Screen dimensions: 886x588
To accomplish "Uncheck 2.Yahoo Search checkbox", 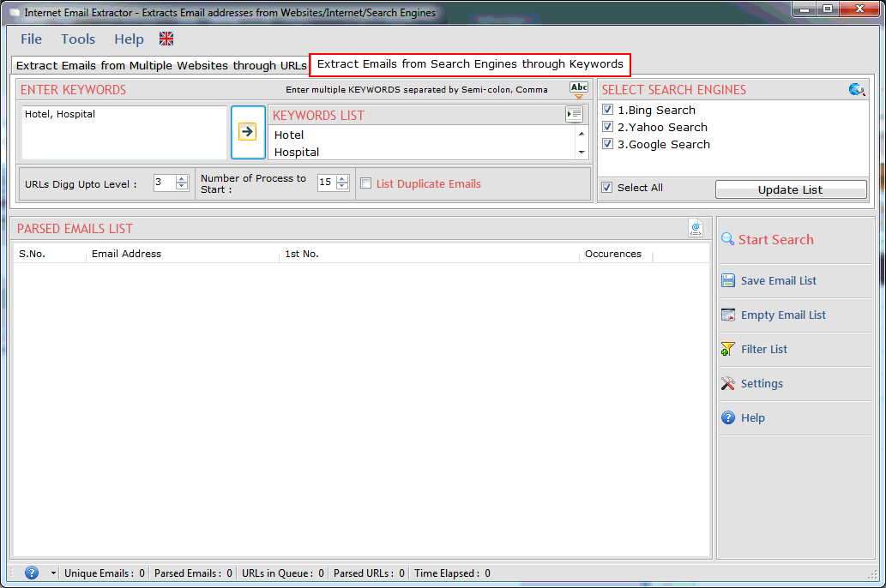I will pos(607,127).
